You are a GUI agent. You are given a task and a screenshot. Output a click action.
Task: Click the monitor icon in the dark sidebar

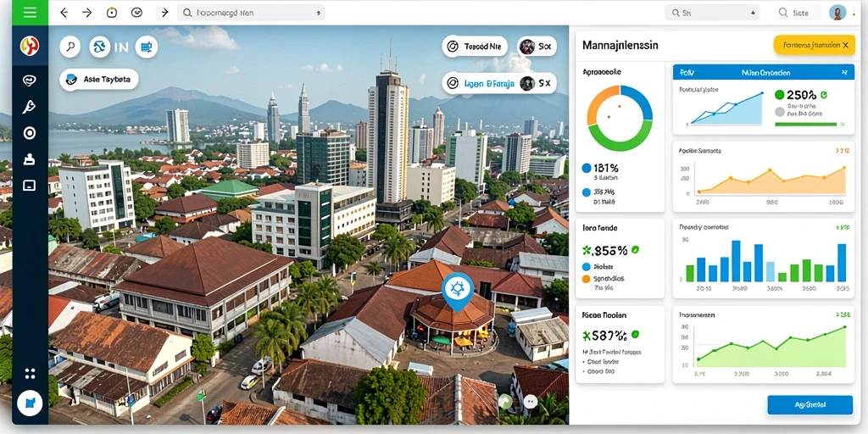pos(30,185)
